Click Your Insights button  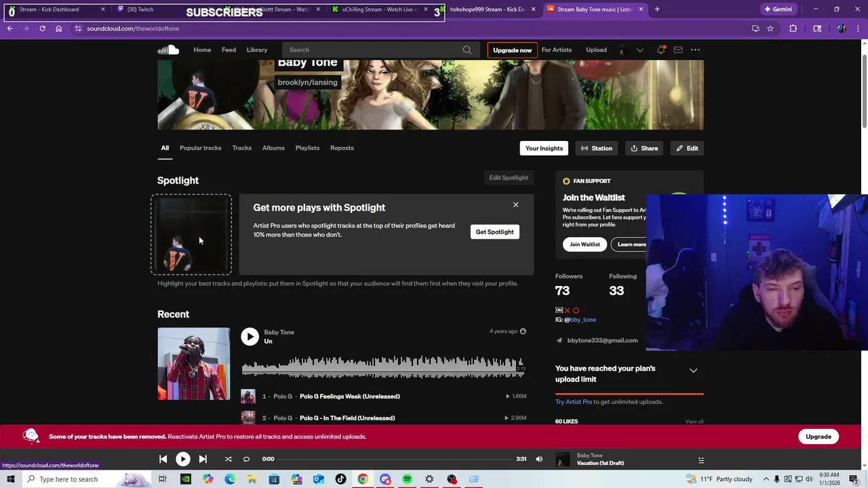tap(544, 148)
